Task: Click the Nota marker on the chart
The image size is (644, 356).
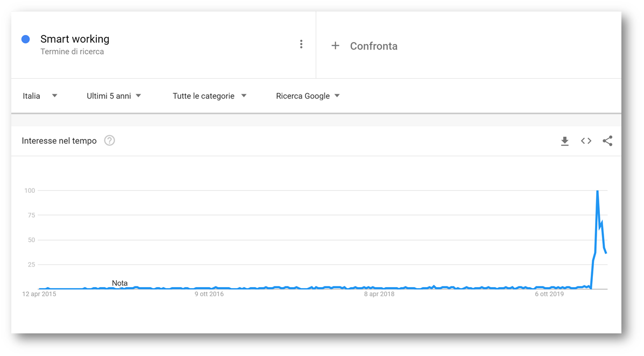Action: pos(119,283)
